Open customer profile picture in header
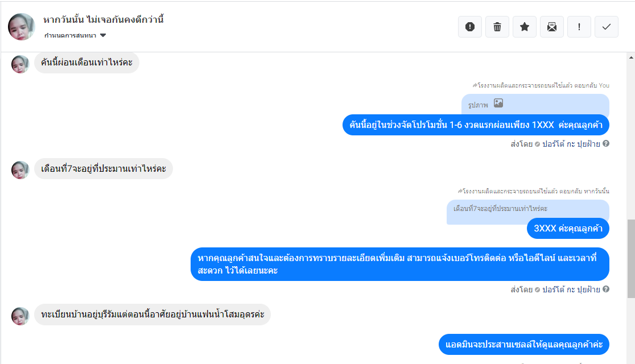Viewport: 635px width, 364px height. click(x=22, y=27)
